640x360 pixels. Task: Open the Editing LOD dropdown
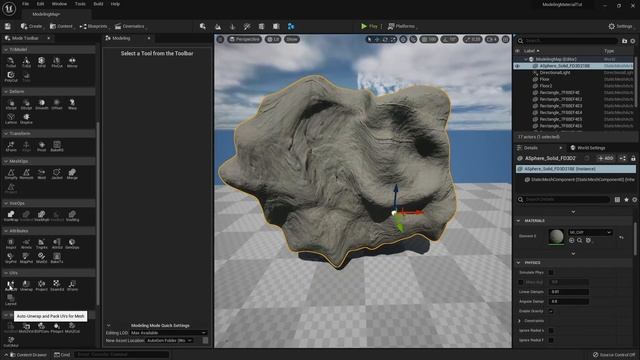pyautogui.click(x=169, y=333)
